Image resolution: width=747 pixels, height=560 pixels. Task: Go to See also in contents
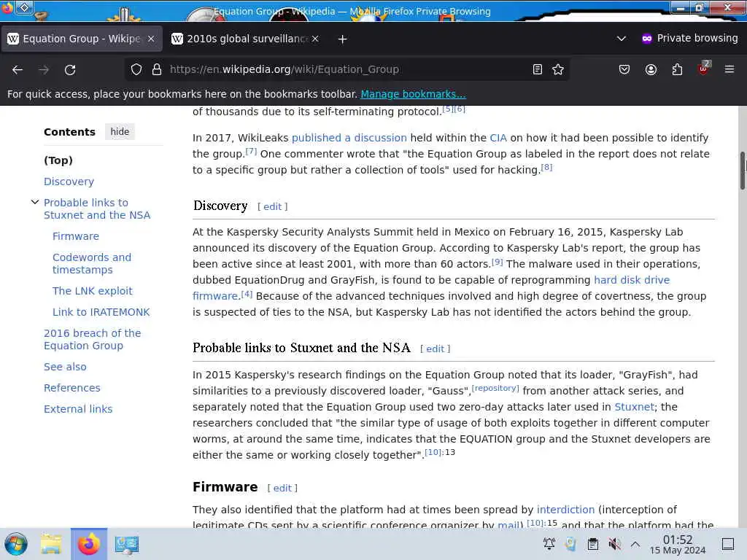[x=65, y=367]
